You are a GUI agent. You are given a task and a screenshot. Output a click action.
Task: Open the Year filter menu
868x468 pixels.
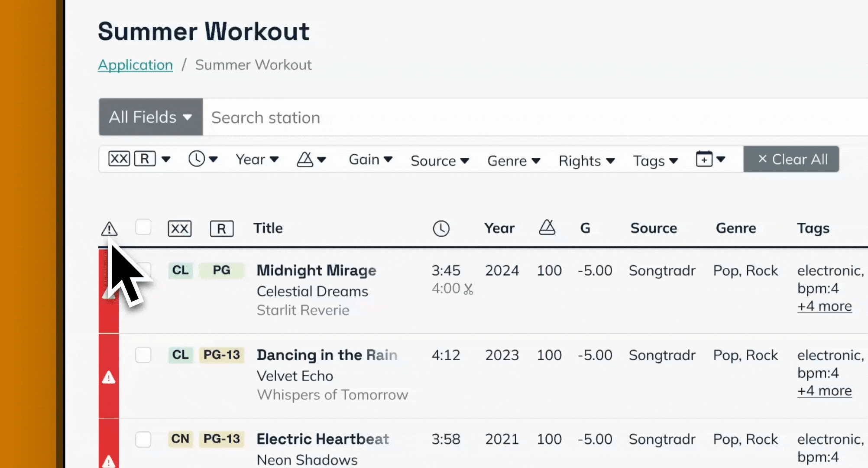point(257,159)
